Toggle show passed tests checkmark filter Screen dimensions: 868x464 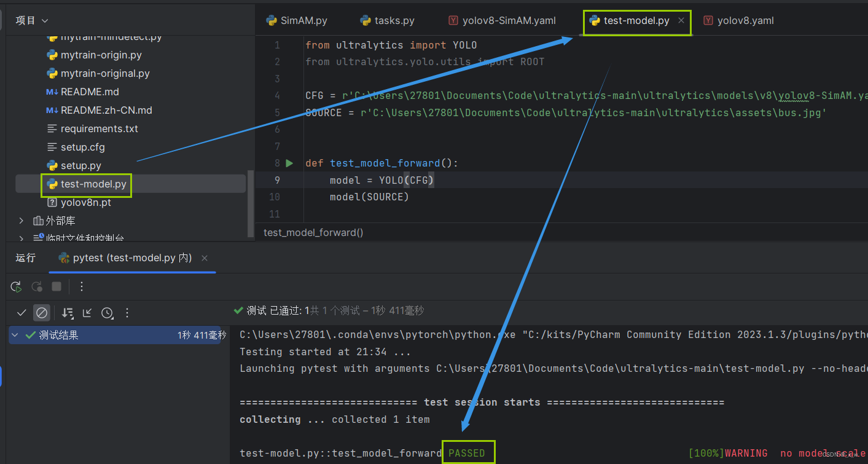click(x=22, y=313)
